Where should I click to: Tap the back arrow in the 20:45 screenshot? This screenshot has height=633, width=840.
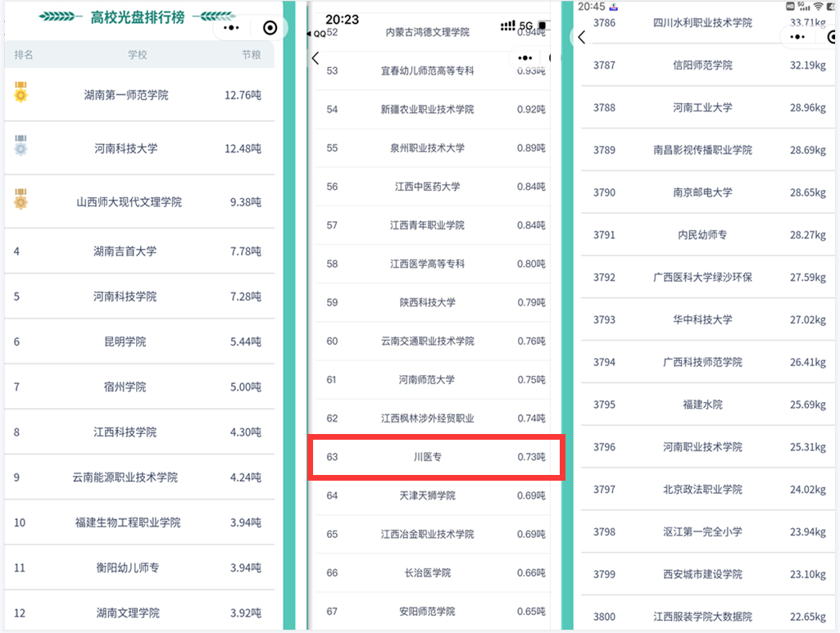582,37
